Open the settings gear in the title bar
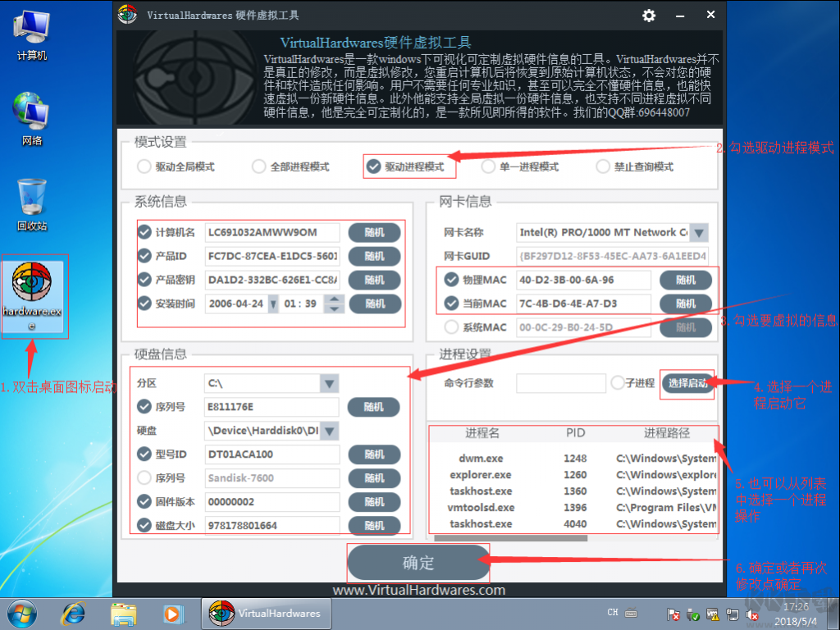Image resolution: width=840 pixels, height=630 pixels. [x=648, y=15]
